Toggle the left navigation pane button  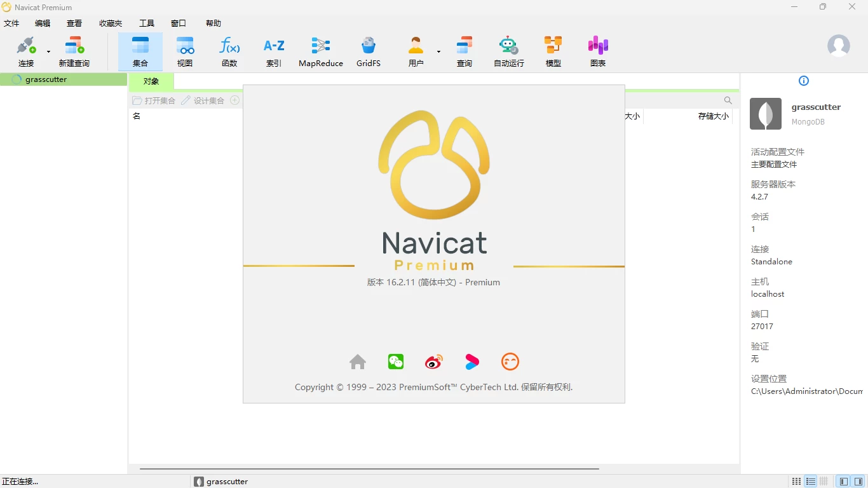pyautogui.click(x=844, y=482)
